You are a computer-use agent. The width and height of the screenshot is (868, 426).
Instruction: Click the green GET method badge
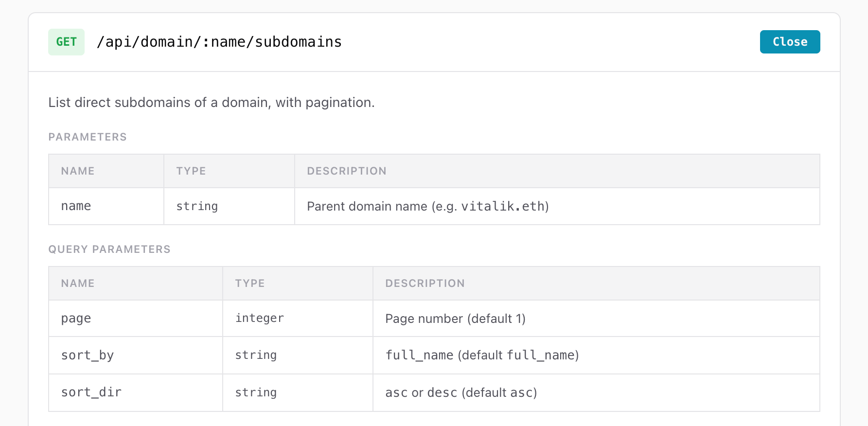click(66, 42)
